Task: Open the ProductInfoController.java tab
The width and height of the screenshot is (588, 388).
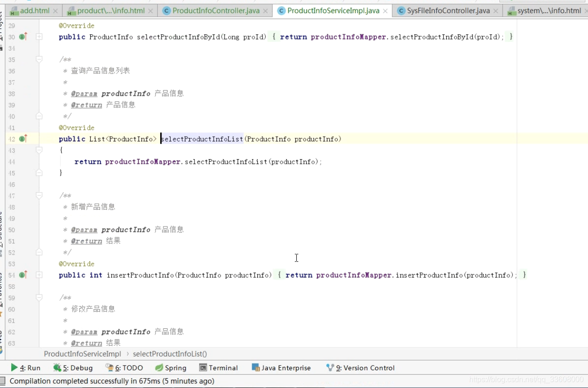Action: [216, 10]
